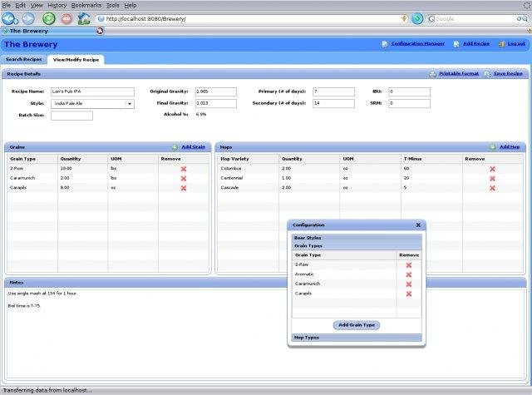Delete 2-Row in Configuration grain types
532x395 pixels.
(408, 265)
